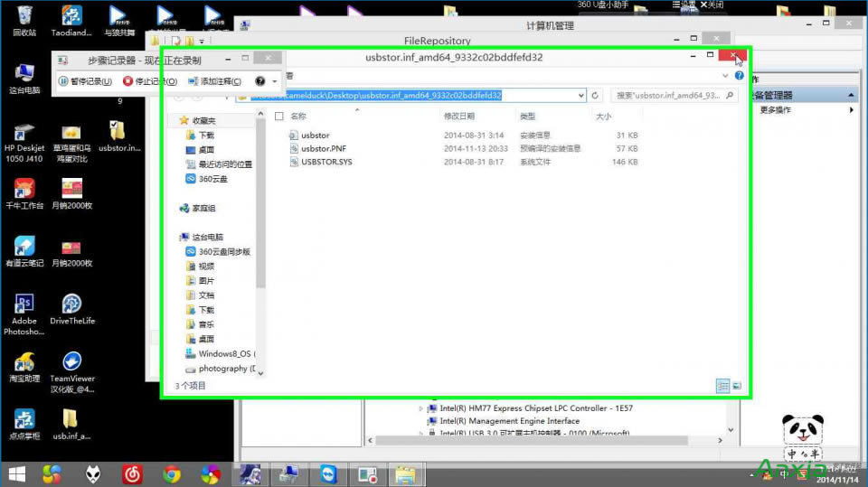Screen dimensions: 868x487
Task: Tick the select-all checkbox beside 名称
Action: 279,116
